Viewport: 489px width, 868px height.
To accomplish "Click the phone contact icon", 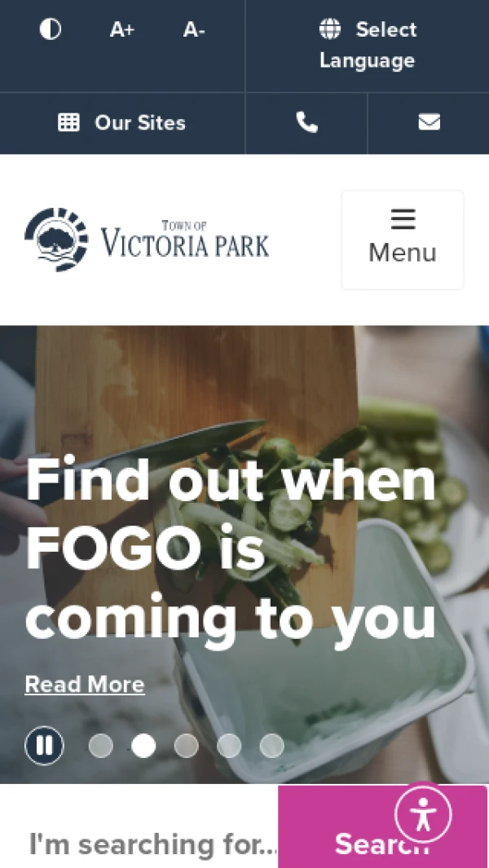I will click(x=306, y=122).
